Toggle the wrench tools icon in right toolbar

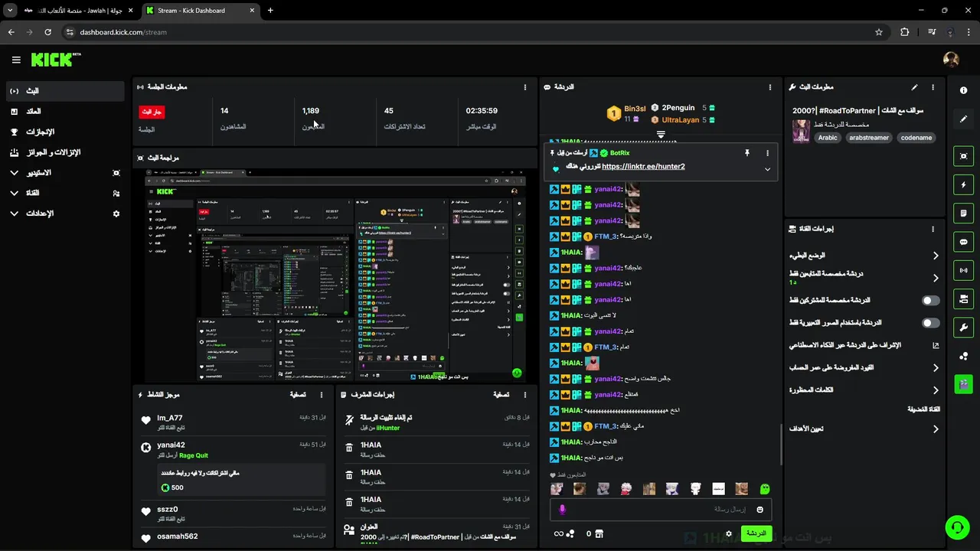coord(963,328)
